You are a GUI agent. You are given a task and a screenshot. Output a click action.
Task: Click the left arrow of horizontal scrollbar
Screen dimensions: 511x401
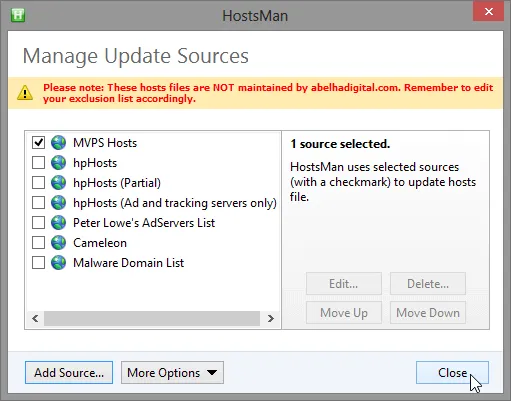point(35,319)
